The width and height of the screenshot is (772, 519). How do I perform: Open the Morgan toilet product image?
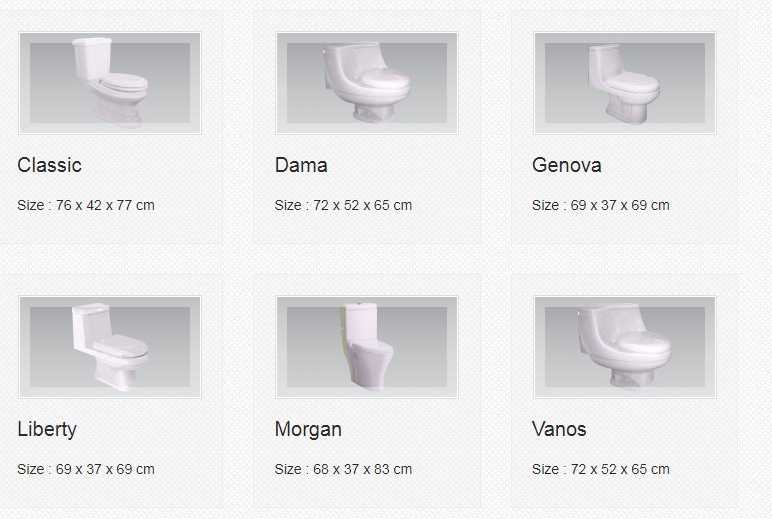(367, 347)
